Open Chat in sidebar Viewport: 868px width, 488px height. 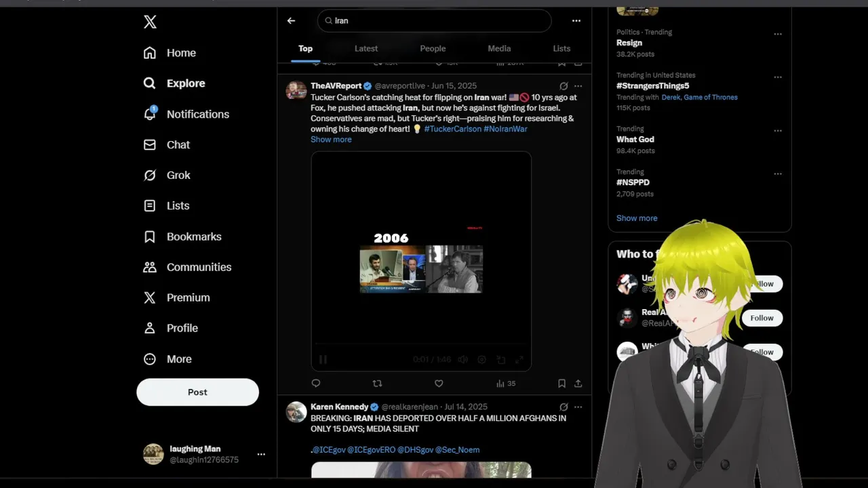pos(166,144)
